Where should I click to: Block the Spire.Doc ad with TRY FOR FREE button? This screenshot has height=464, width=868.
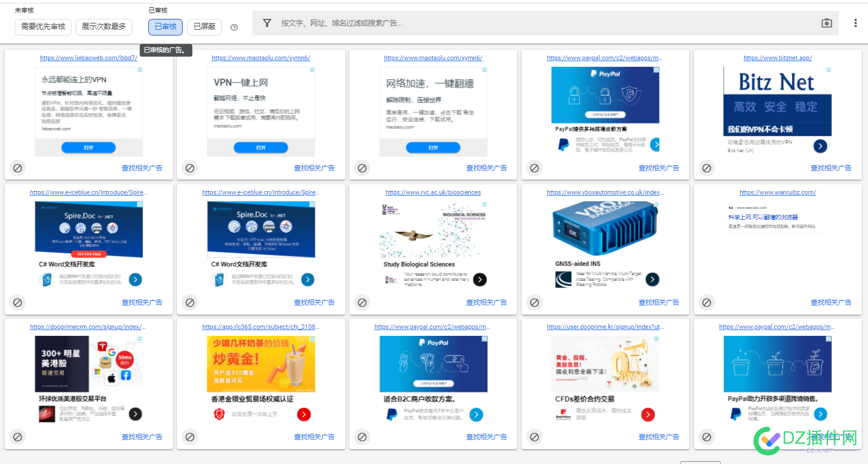(x=18, y=303)
